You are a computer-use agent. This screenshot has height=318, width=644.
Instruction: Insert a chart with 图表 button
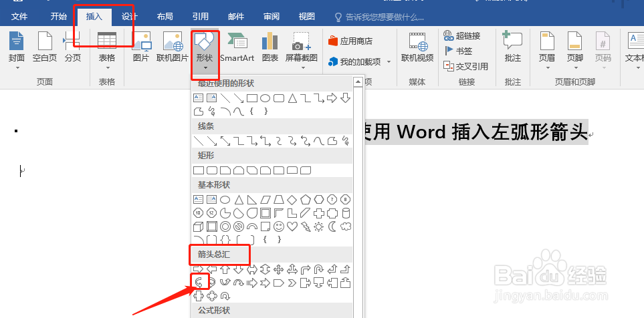click(x=270, y=47)
